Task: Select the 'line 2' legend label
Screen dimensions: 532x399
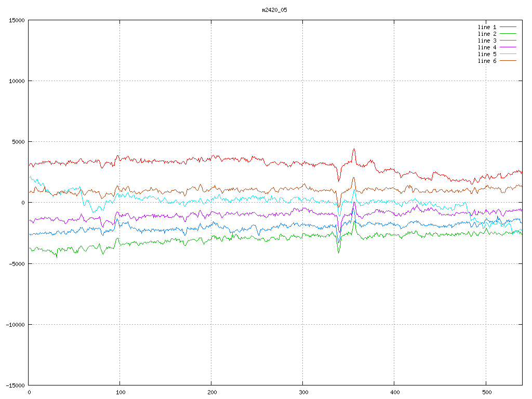Action: 487,34
